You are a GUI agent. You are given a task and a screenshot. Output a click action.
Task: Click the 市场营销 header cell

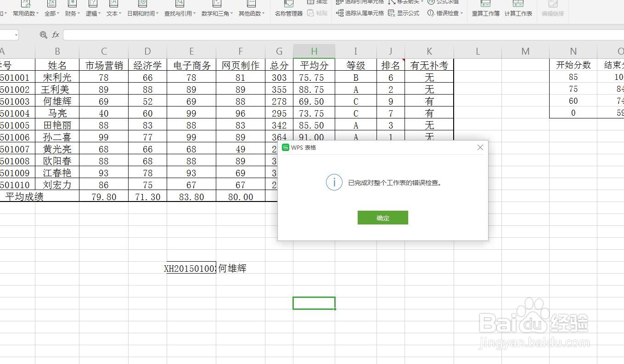[104, 65]
